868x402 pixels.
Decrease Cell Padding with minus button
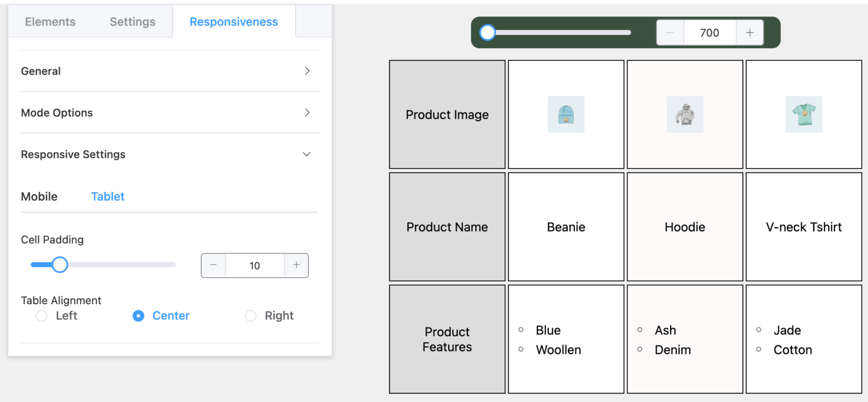click(x=214, y=265)
